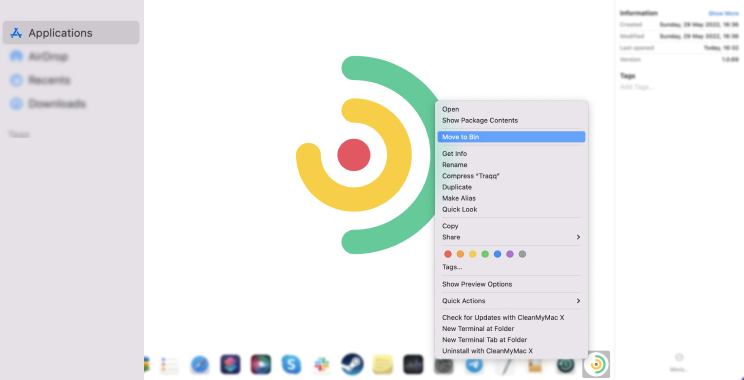Choose Get Info from the menu
The width and height of the screenshot is (744, 380).
[511, 154]
